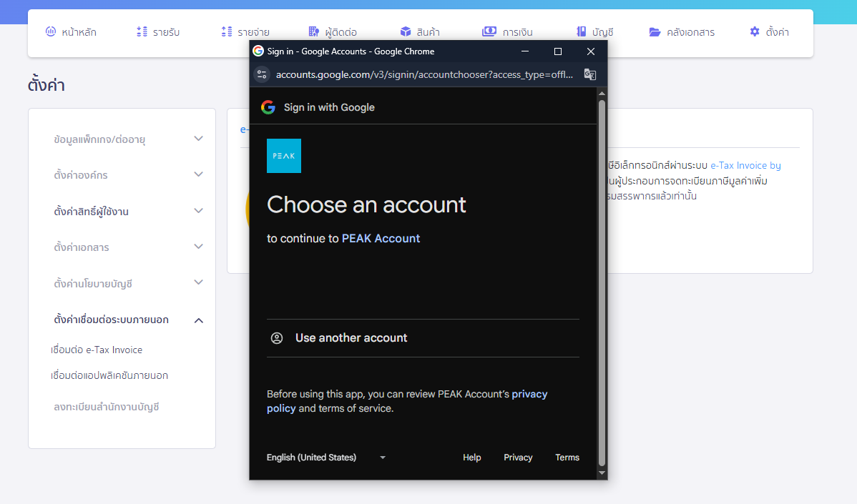Click the PEAK app logo thumbnail
The width and height of the screenshot is (857, 504).
283,155
